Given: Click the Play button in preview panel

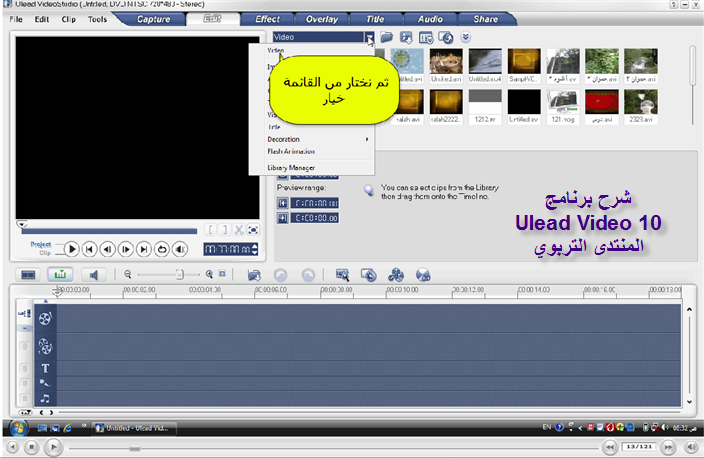Looking at the screenshot, I should coord(71,249).
